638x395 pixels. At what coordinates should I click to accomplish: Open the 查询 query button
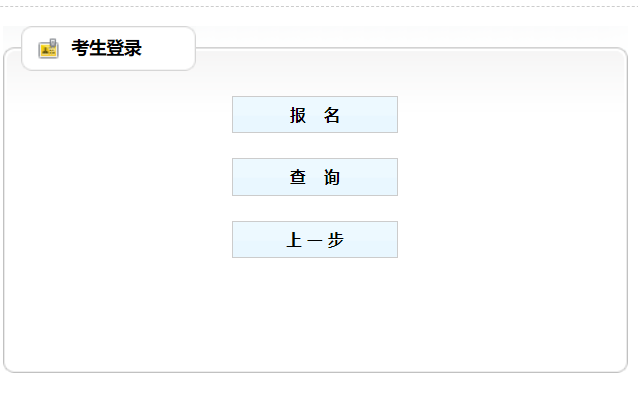[315, 177]
